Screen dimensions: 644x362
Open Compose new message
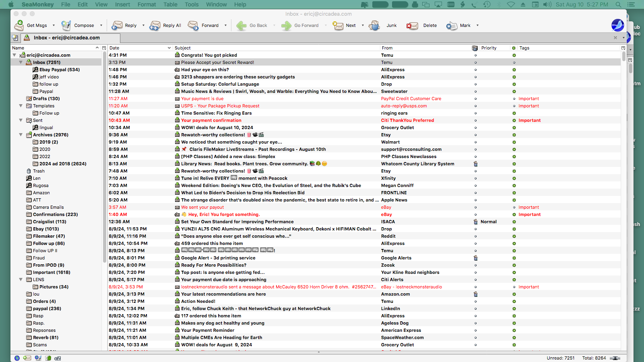pyautogui.click(x=66, y=25)
